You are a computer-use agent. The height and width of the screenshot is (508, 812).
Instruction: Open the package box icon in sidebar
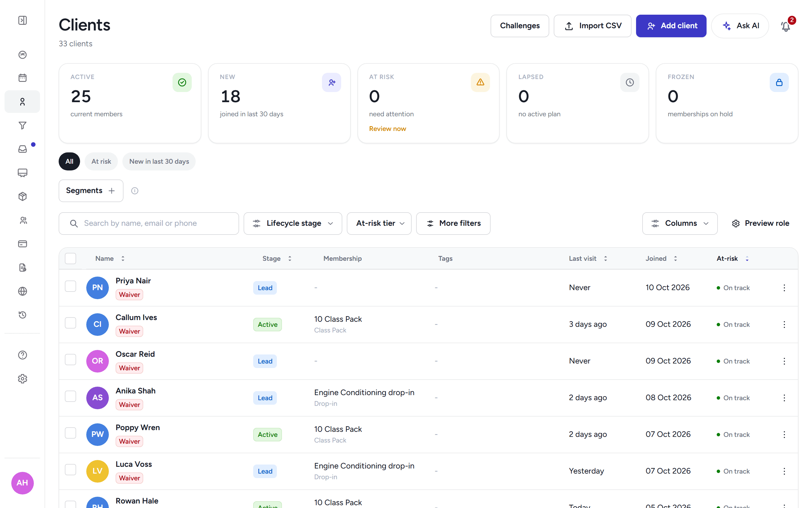coord(23,196)
